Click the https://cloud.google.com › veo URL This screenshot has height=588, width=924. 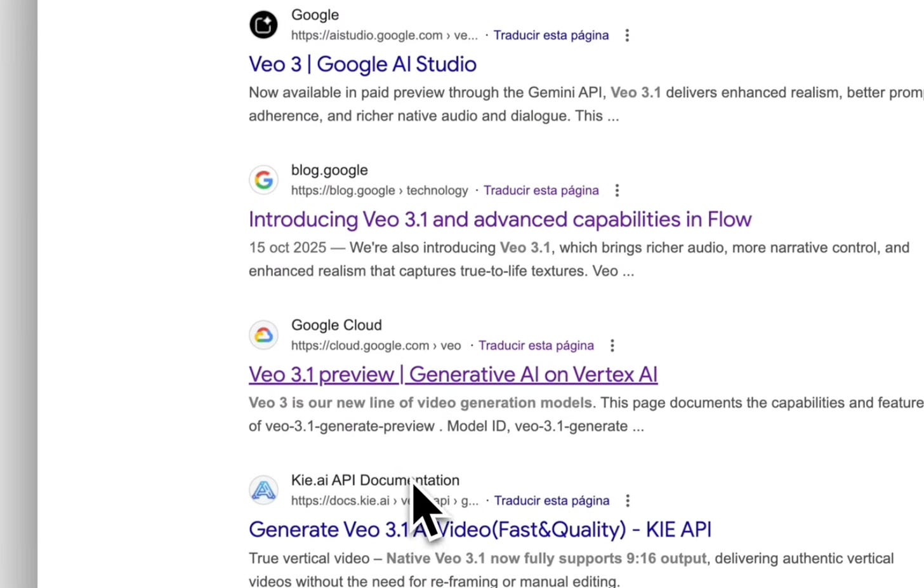(376, 345)
